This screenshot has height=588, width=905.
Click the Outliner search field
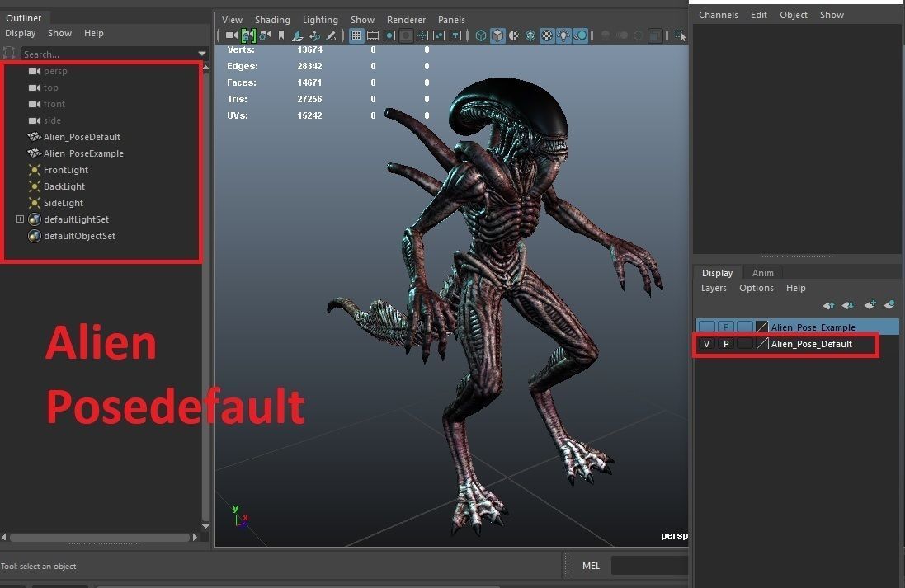109,54
